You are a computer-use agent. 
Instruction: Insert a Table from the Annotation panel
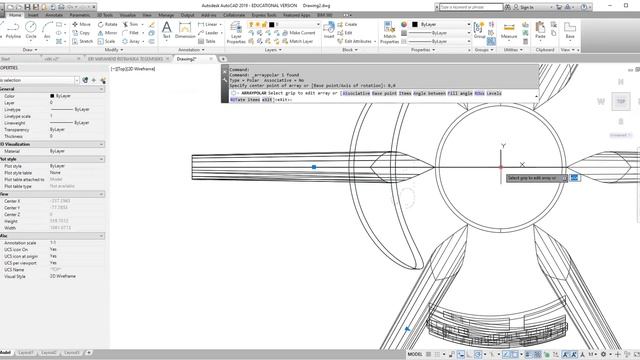(x=207, y=41)
